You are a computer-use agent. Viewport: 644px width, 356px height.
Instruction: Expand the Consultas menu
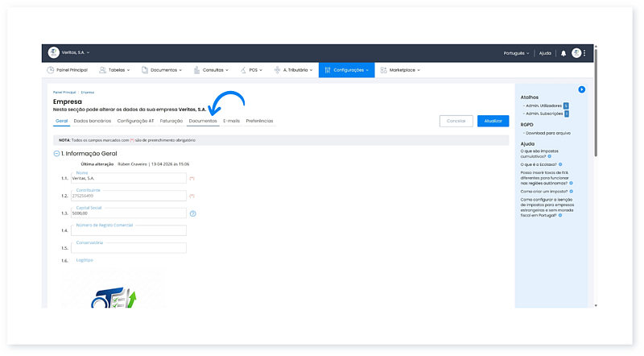215,70
